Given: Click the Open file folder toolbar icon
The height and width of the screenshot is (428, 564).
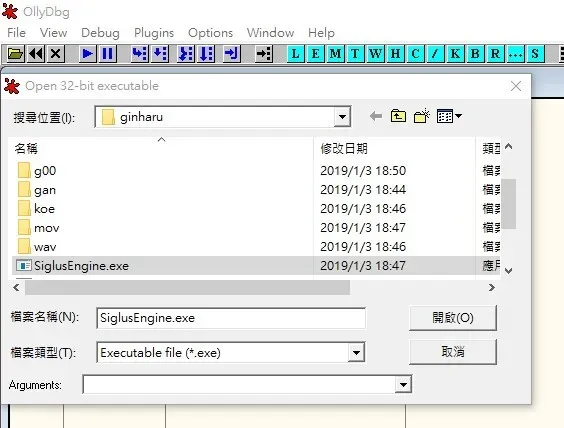Looking at the screenshot, I should [x=15, y=54].
